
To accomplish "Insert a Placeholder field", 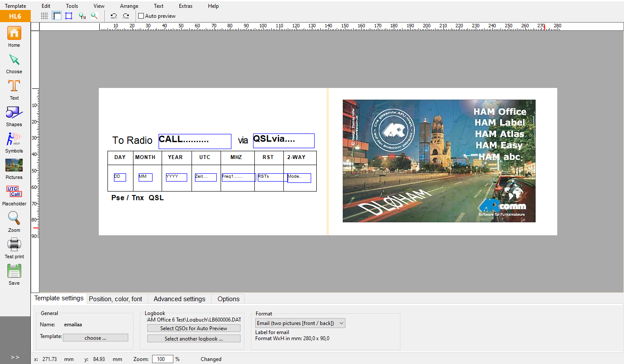I will pyautogui.click(x=14, y=196).
